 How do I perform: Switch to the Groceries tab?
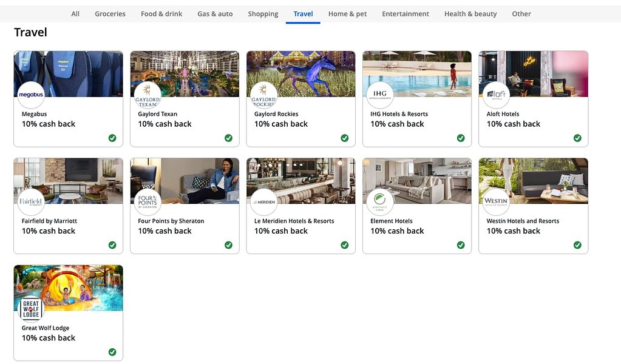click(x=110, y=14)
